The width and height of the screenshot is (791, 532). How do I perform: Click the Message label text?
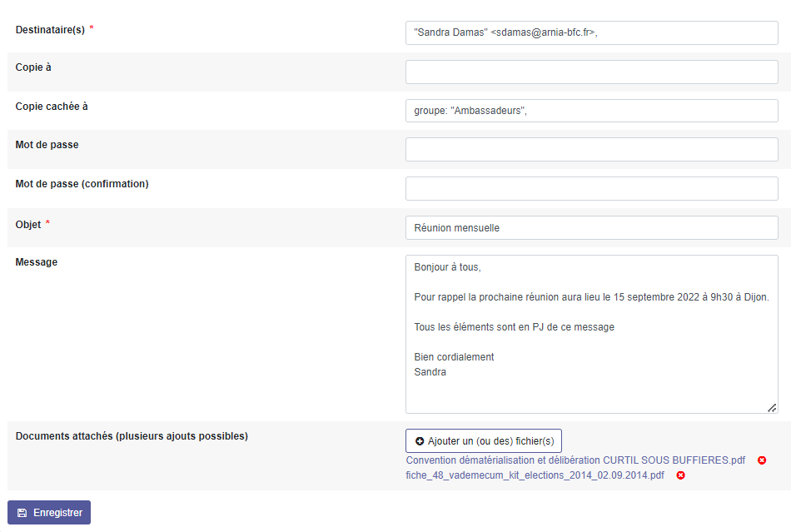[37, 262]
